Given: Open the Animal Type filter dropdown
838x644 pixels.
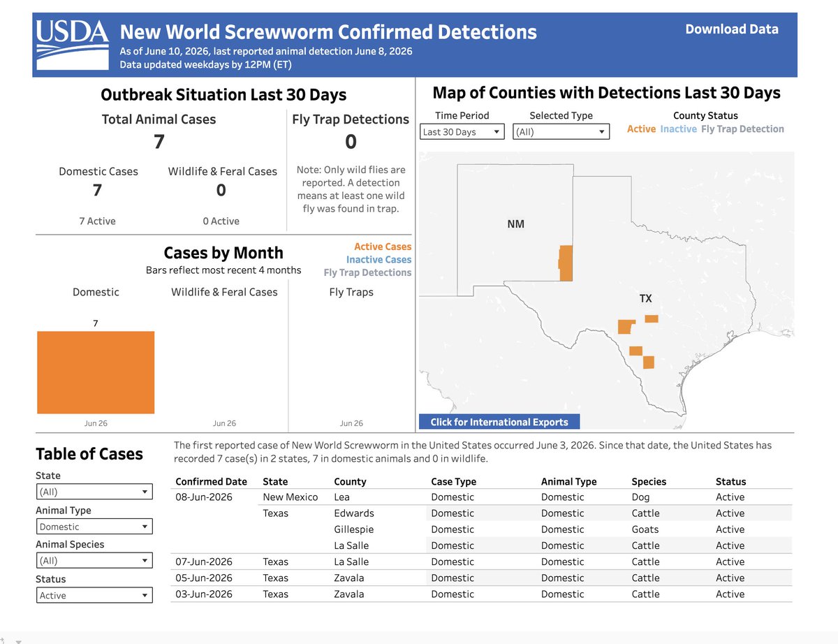Looking at the screenshot, I should [x=94, y=527].
